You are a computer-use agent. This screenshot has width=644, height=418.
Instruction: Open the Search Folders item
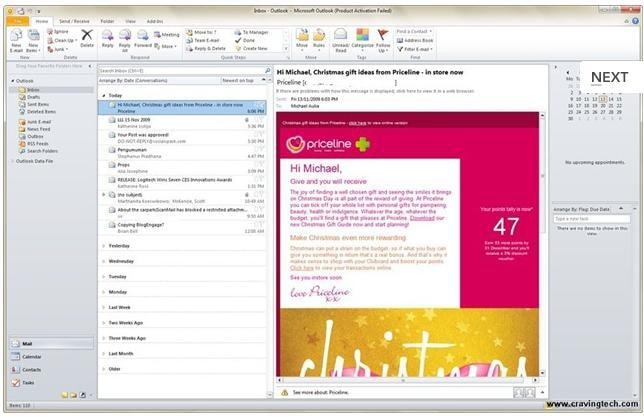(x=42, y=151)
